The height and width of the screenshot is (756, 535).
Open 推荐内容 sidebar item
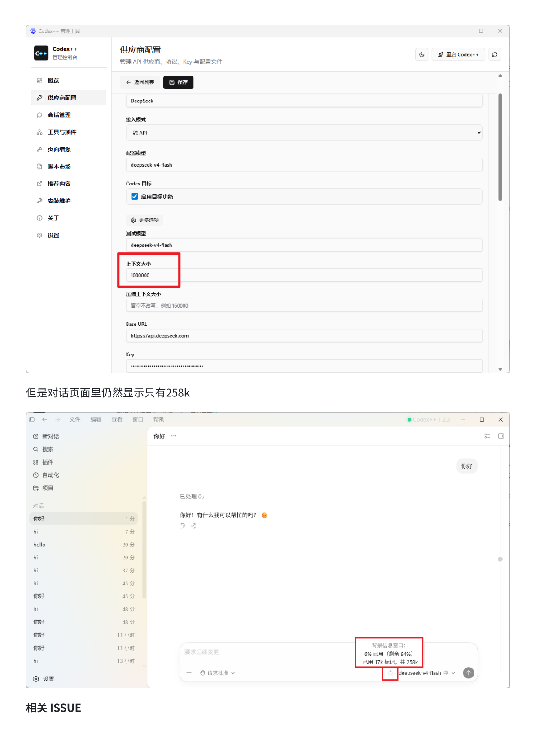68,184
